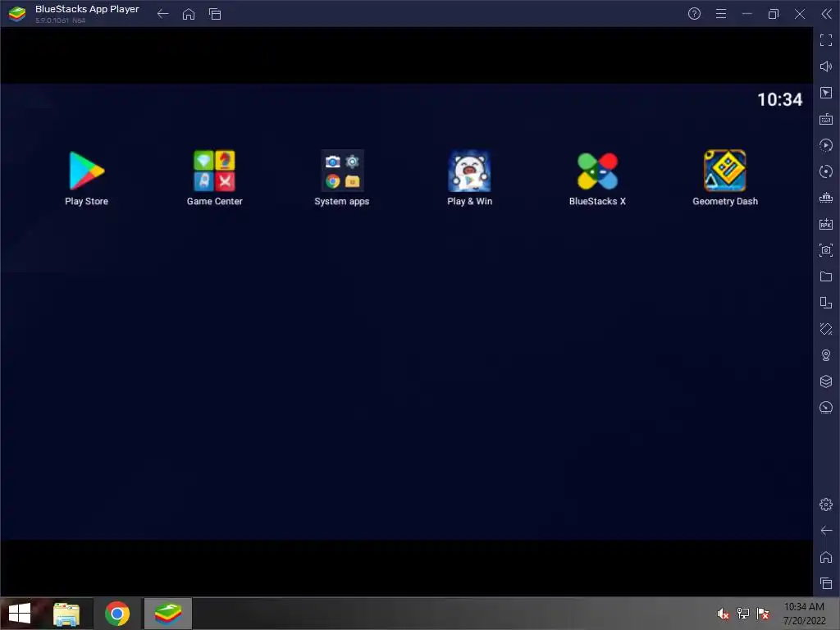Toggle cursor lock icon in sidebar
This screenshot has width=840, height=630.
coord(826,93)
